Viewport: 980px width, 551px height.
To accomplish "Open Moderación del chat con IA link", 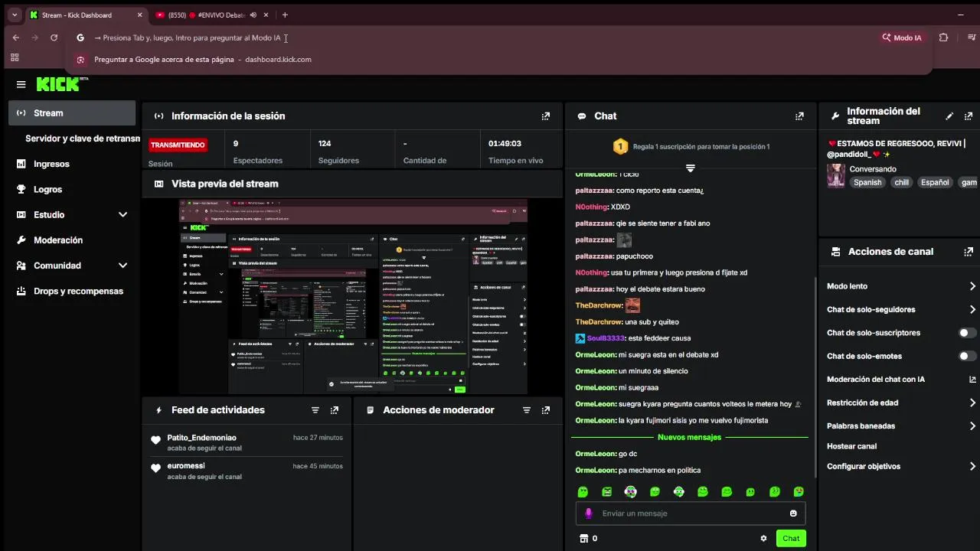I will click(x=901, y=380).
